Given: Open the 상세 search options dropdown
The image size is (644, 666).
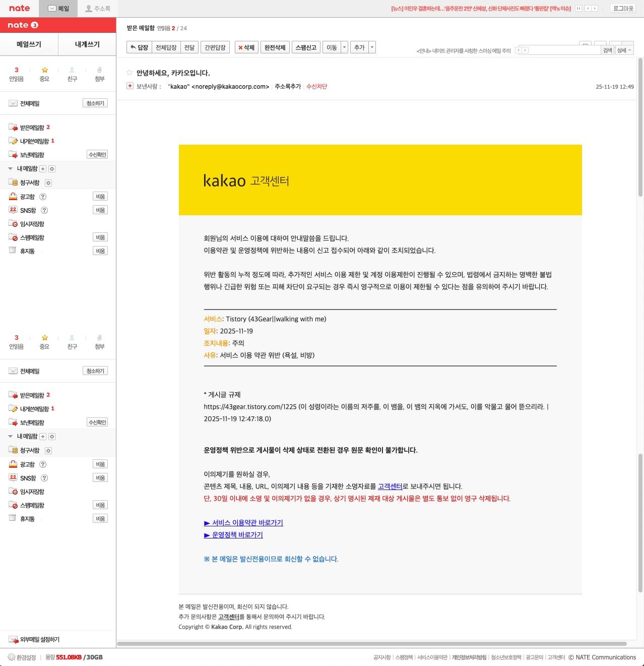Looking at the screenshot, I should pos(624,50).
